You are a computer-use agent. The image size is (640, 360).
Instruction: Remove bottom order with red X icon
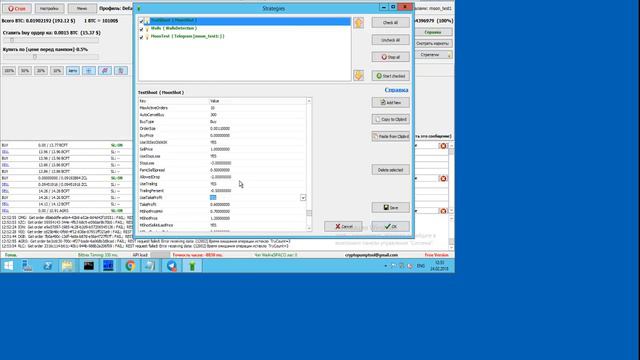pos(443,211)
